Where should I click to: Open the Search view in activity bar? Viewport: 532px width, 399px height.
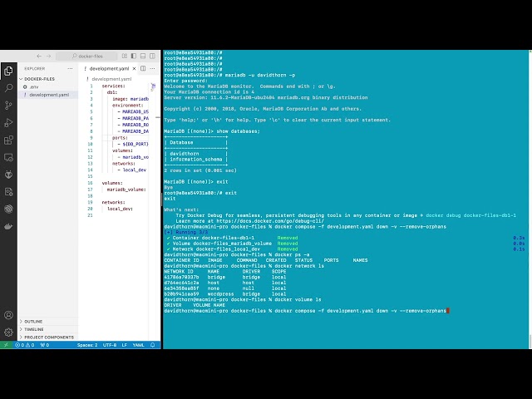click(8, 88)
